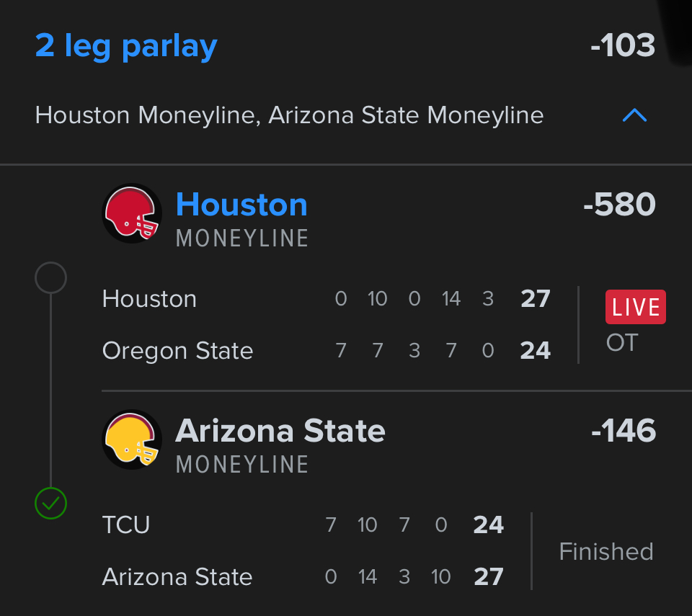Click Arizona State's final score of 27
This screenshot has height=616, width=692.
click(x=488, y=577)
